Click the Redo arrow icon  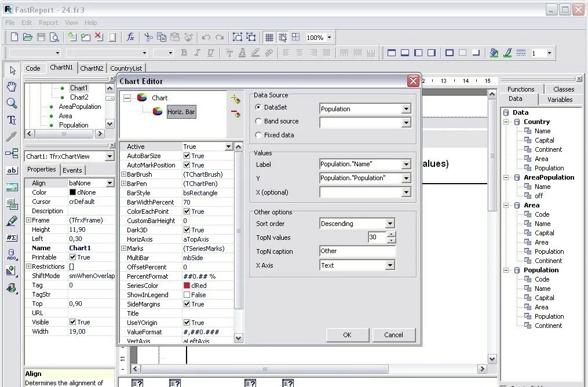pos(220,37)
